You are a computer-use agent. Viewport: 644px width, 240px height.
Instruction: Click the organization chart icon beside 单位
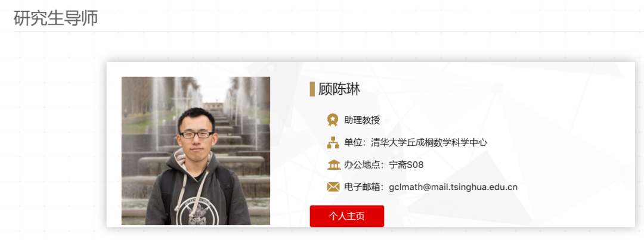[333, 142]
